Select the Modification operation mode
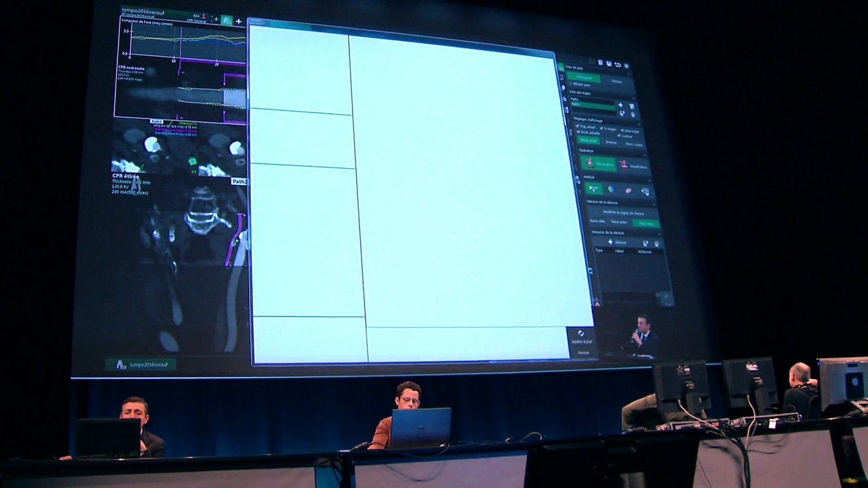This screenshot has width=868, height=488. pyautogui.click(x=634, y=166)
